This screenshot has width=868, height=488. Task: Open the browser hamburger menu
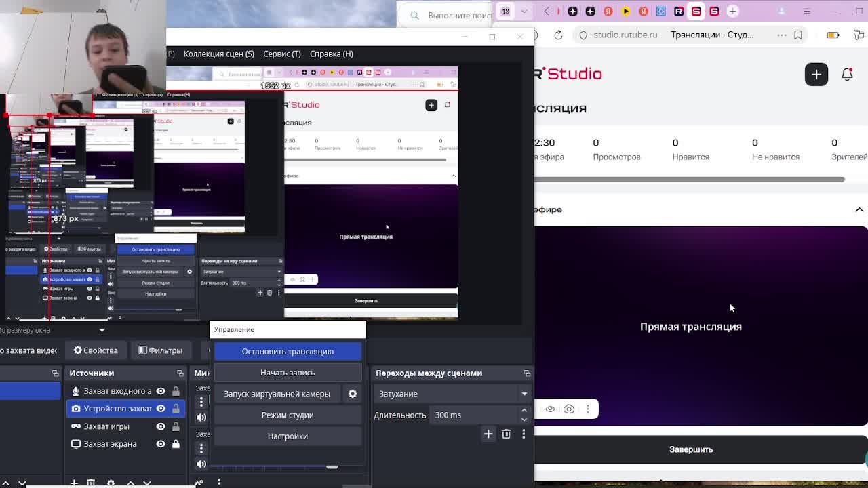[x=807, y=11]
